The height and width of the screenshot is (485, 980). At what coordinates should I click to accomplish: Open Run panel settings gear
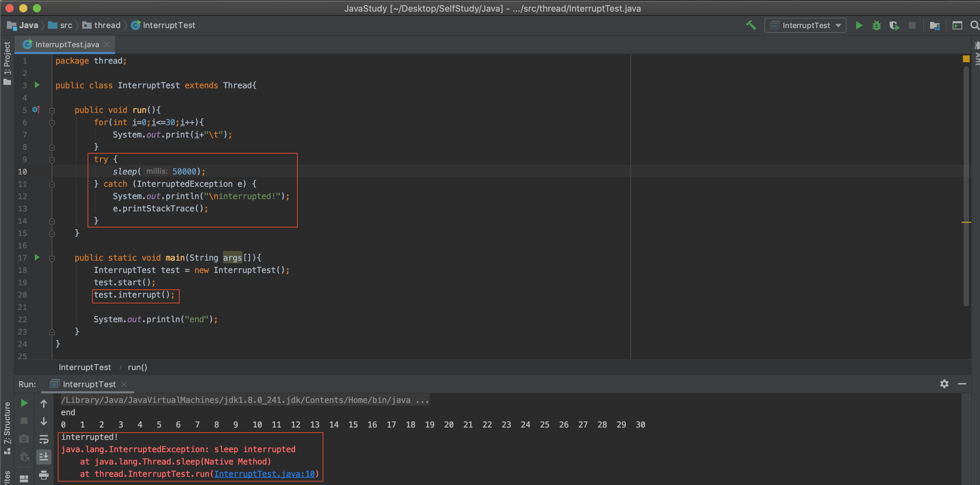pos(944,384)
